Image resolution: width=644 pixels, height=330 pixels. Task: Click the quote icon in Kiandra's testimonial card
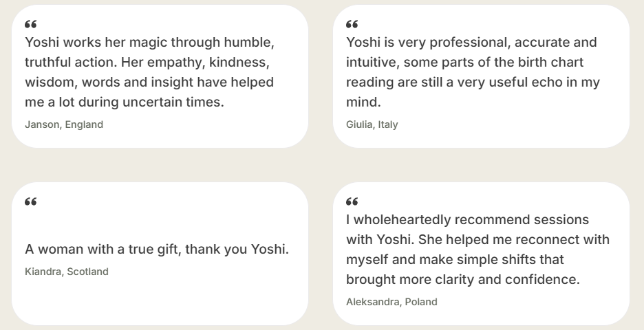(x=30, y=202)
